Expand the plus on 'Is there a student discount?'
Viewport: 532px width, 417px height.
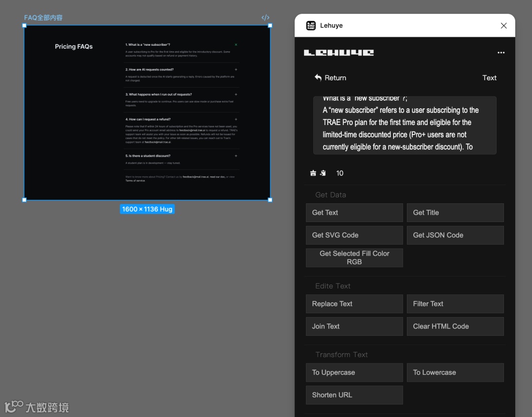pos(236,156)
